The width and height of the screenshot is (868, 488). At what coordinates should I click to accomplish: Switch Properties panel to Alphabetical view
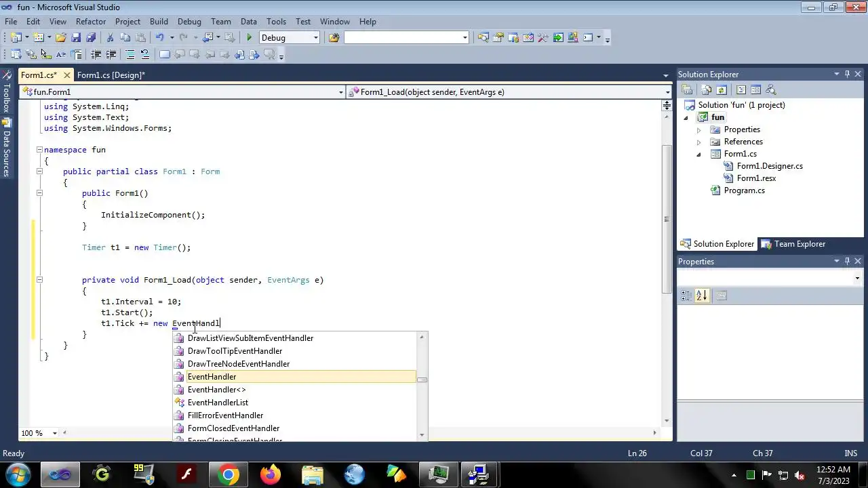701,296
